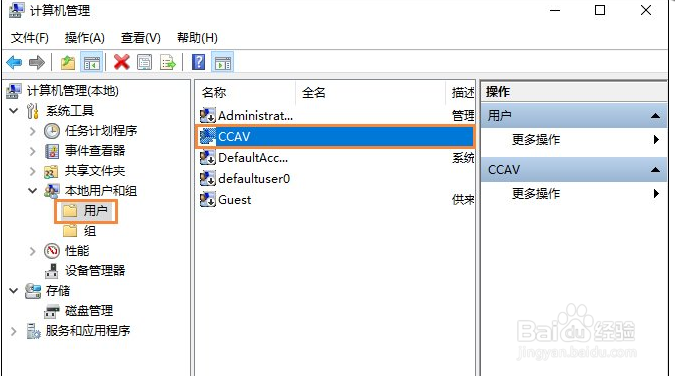Select the DefaultAcc... user name
The height and width of the screenshot is (376, 675).
point(253,158)
